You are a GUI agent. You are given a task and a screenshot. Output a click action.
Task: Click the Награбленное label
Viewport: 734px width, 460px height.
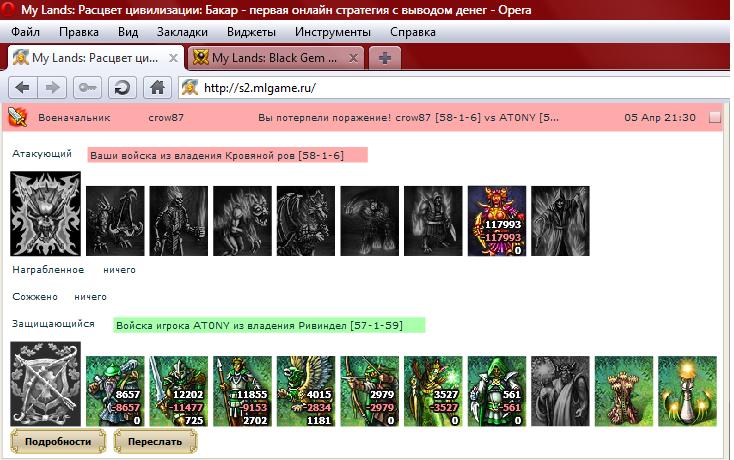point(48,270)
